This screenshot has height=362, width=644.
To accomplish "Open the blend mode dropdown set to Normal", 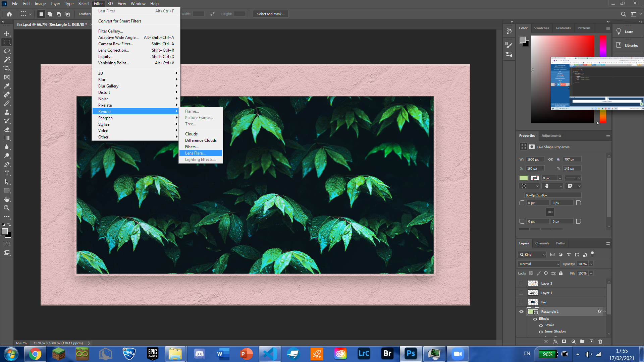I will 538,264.
